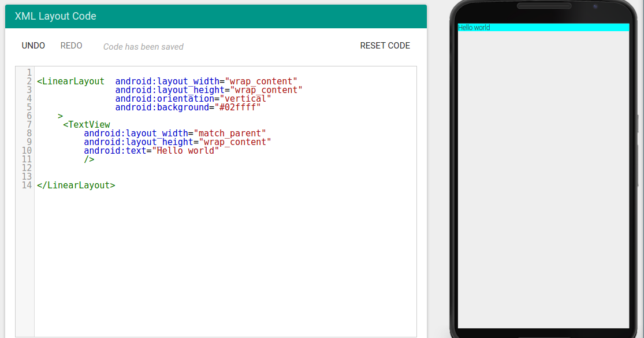The height and width of the screenshot is (338, 644).
Task: Click the Hello world text in phone preview
Action: (x=474, y=28)
